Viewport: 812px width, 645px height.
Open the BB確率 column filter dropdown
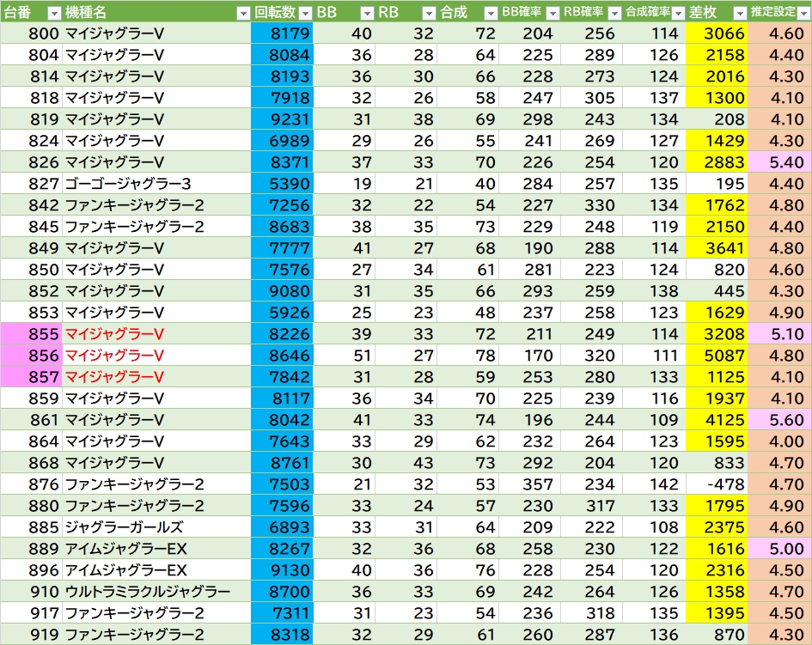(x=553, y=13)
